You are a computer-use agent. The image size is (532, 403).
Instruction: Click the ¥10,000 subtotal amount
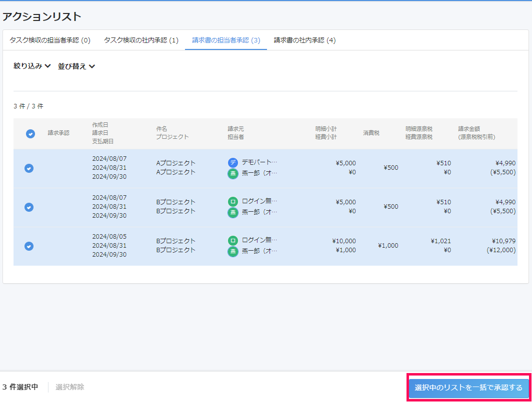[x=344, y=241]
